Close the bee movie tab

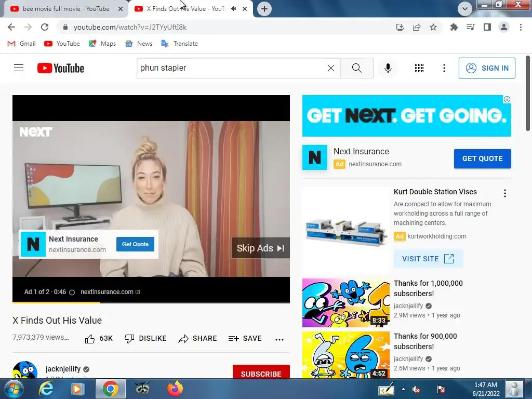121,9
